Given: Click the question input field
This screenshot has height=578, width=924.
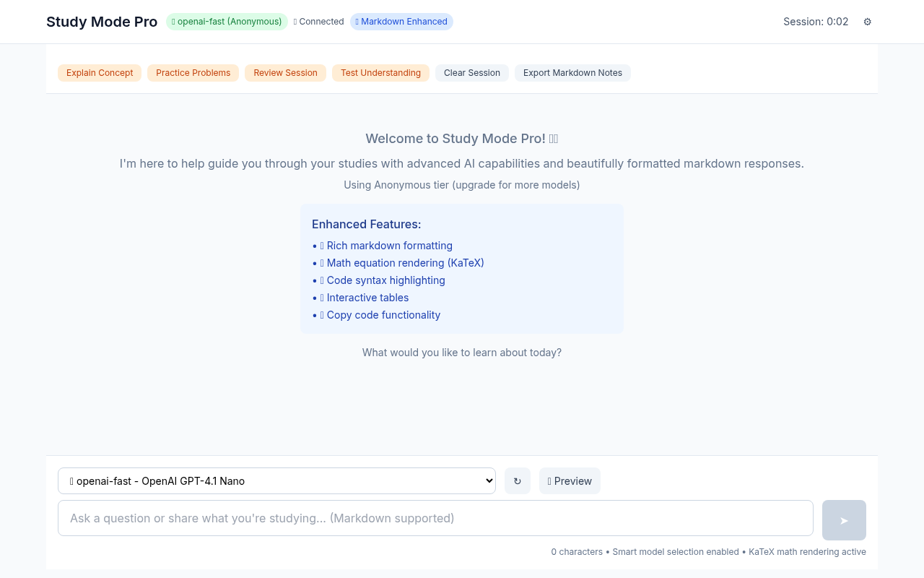Looking at the screenshot, I should click(x=435, y=518).
